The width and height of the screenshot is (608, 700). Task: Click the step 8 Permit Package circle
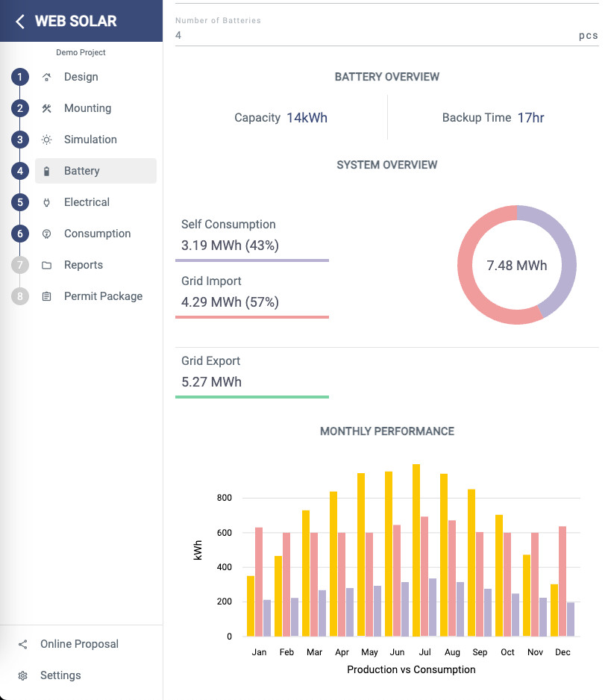19,296
